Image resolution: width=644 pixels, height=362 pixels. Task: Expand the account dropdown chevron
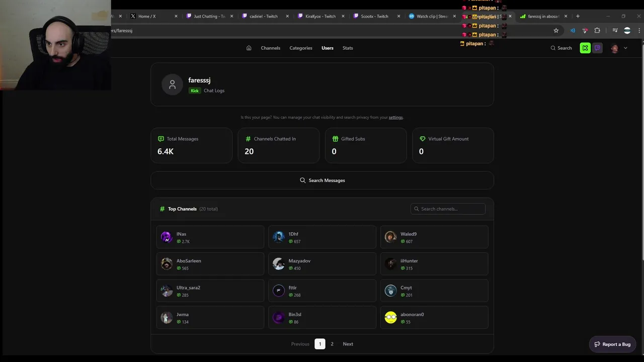click(x=625, y=48)
